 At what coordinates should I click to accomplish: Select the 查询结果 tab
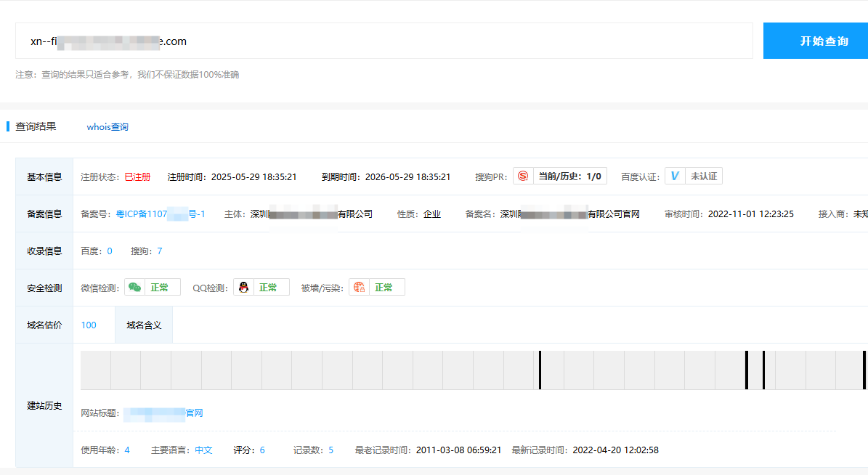tap(36, 127)
